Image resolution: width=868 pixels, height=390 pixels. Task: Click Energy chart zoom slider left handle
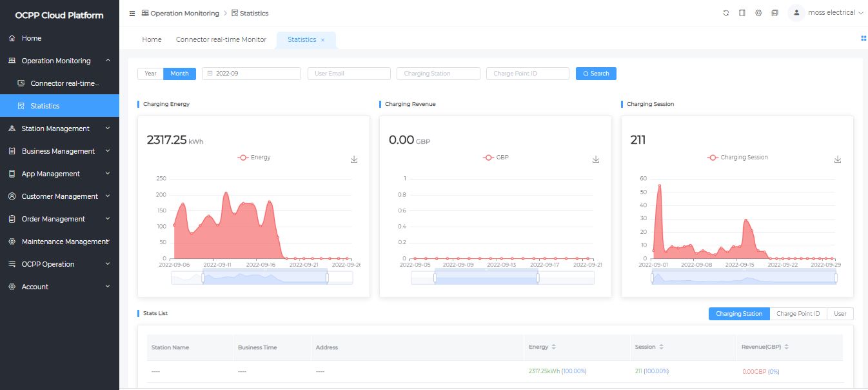[202, 278]
